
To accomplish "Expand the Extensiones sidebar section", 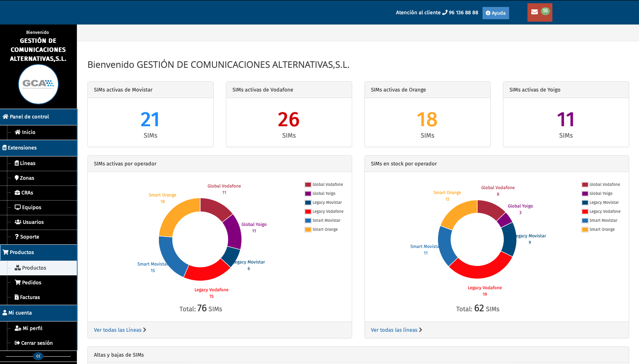I will [38, 148].
